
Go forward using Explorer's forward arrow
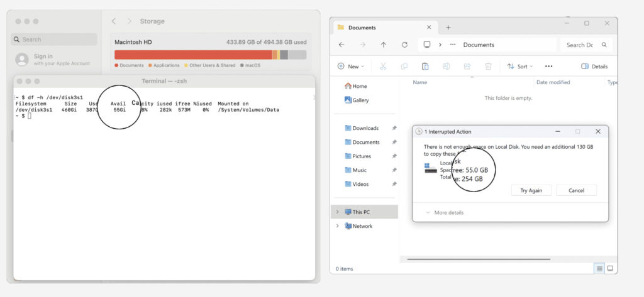362,45
